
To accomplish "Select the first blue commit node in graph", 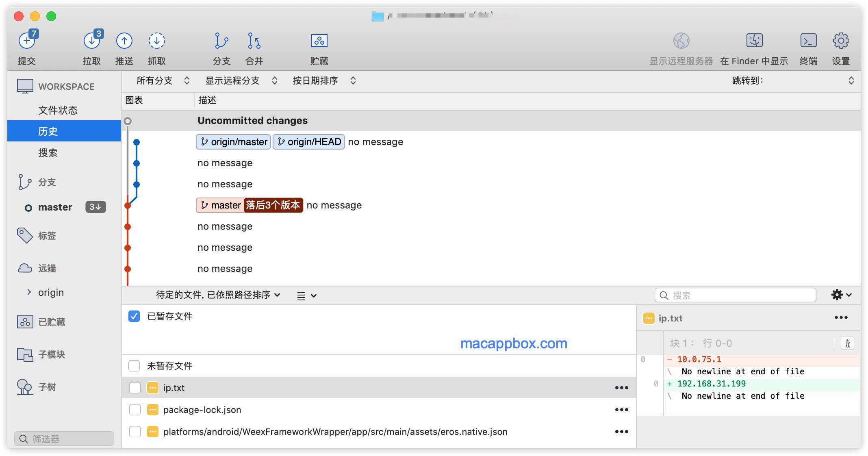I will (x=137, y=142).
